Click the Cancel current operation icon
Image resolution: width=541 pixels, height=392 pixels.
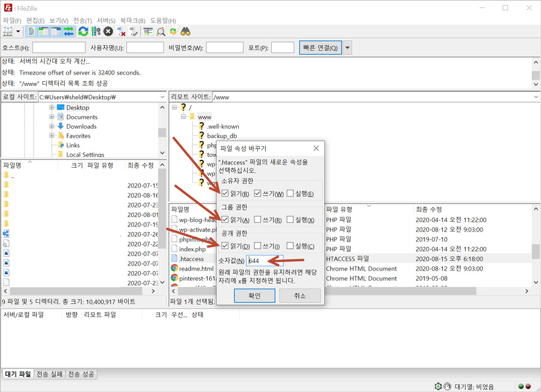[108, 31]
